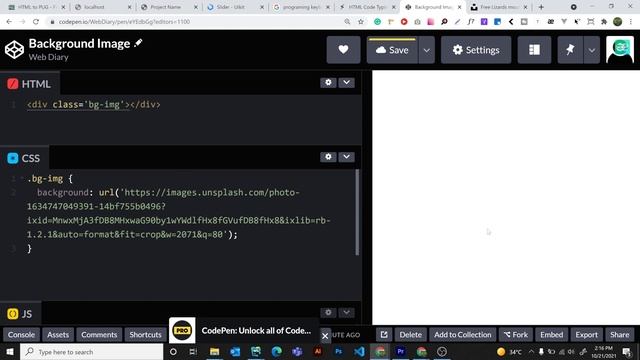Open Photoshop from taskbar
The width and height of the screenshot is (640, 360).
pos(338,351)
